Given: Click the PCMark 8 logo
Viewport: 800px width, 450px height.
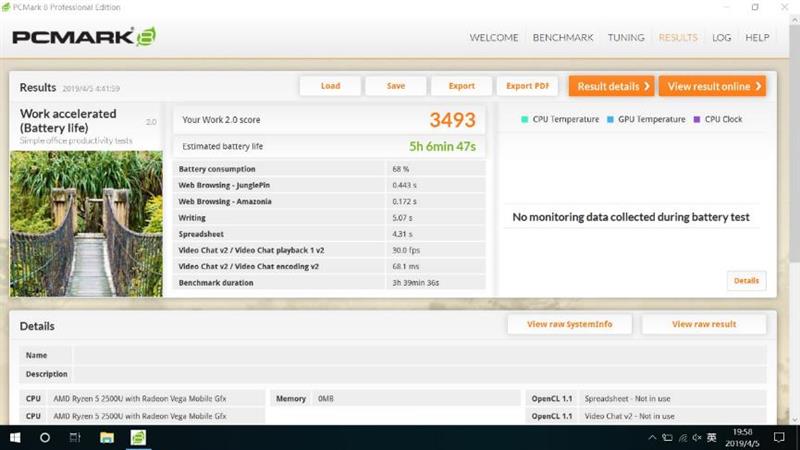Looking at the screenshot, I should pos(83,38).
